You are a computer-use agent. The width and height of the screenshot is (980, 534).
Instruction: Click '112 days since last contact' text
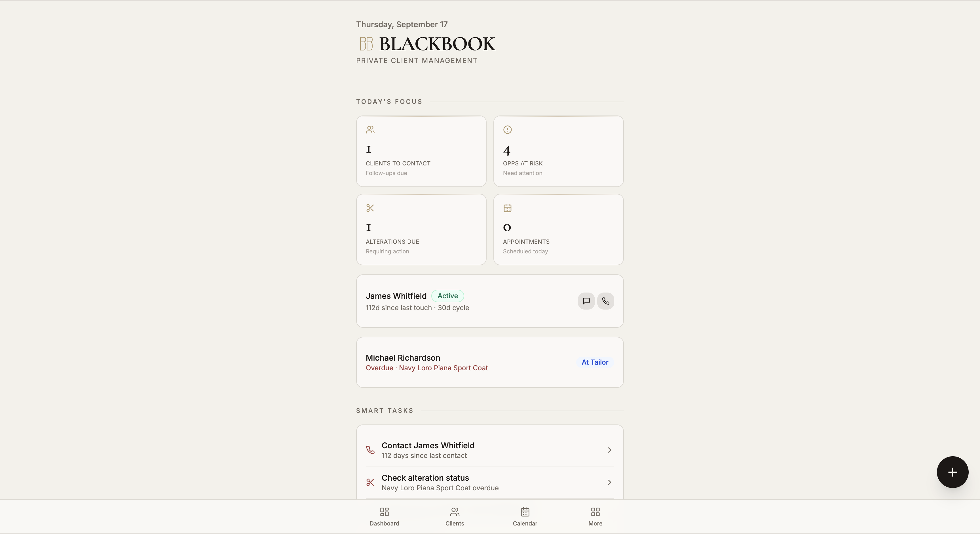click(424, 456)
